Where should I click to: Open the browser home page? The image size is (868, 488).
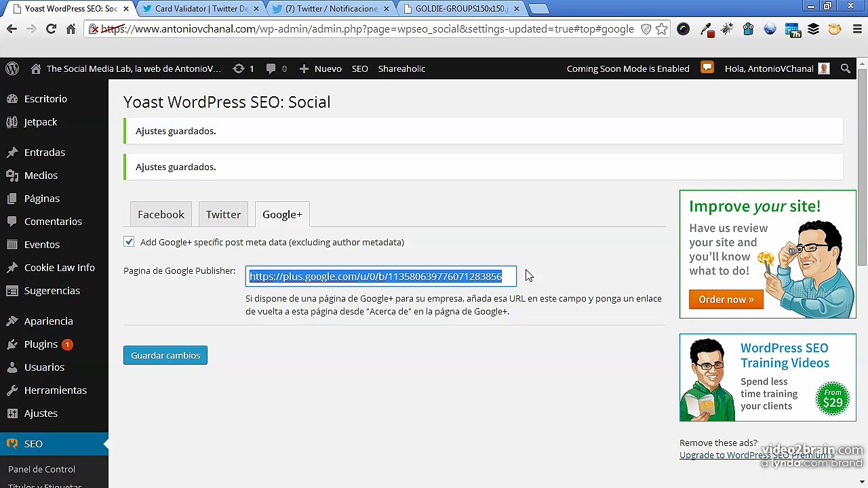pos(71,29)
